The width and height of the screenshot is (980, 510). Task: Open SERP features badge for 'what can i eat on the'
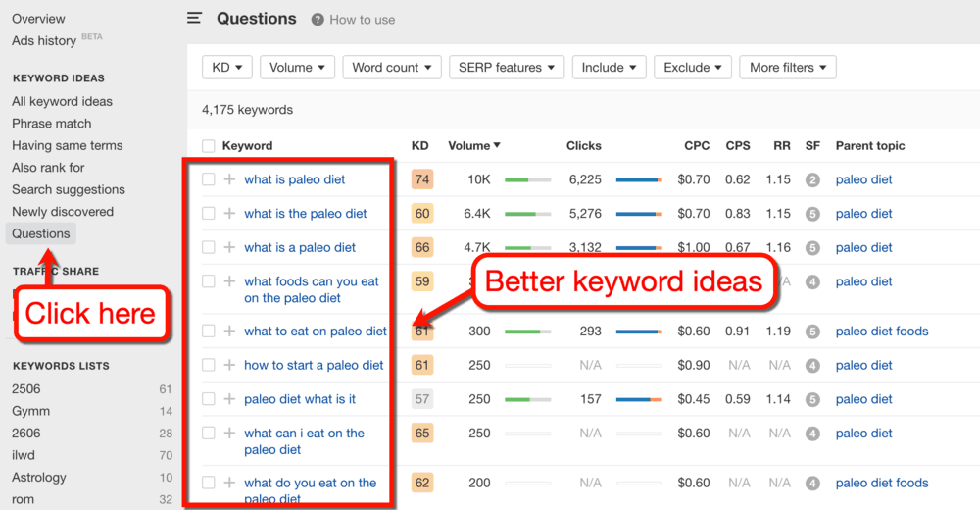[812, 433]
